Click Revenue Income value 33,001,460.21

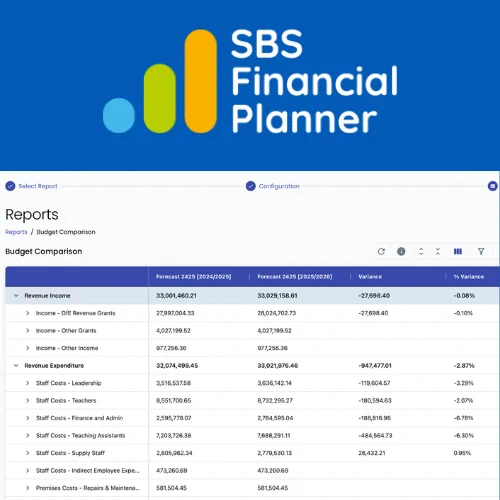(x=176, y=296)
